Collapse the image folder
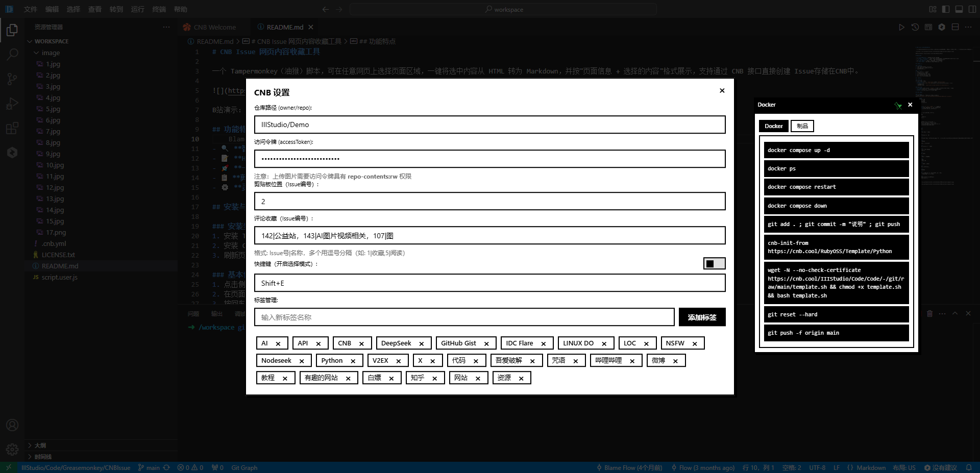980x473 pixels. click(x=51, y=53)
